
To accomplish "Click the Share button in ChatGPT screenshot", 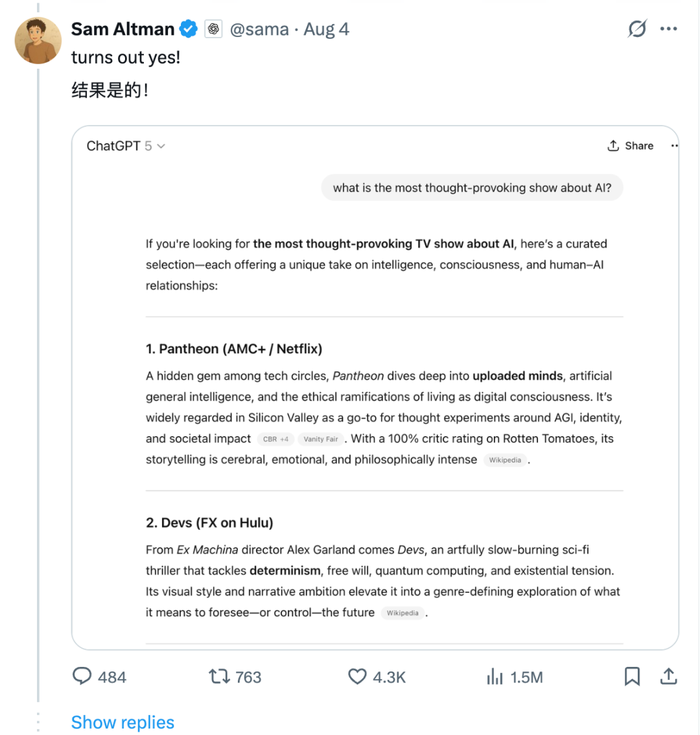I will point(630,146).
